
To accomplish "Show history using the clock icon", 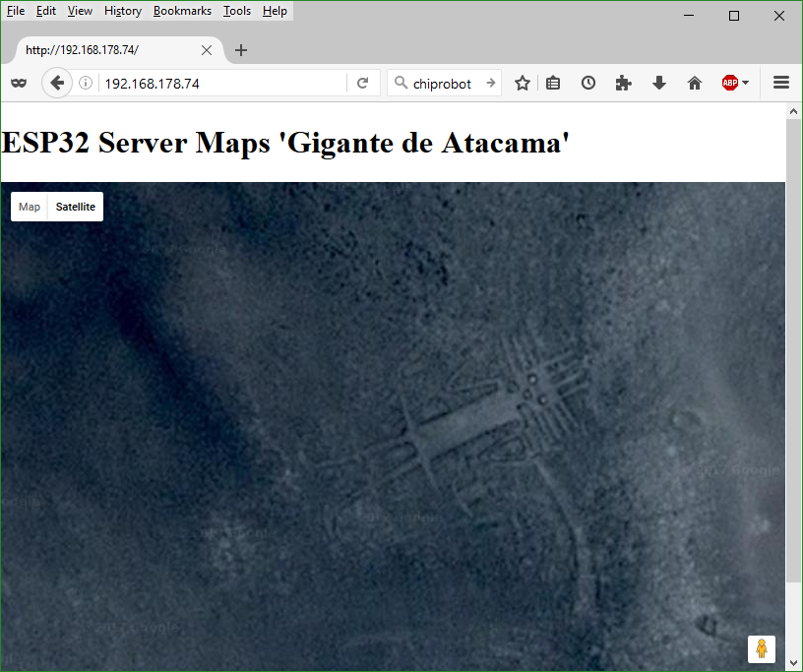I will 587,84.
